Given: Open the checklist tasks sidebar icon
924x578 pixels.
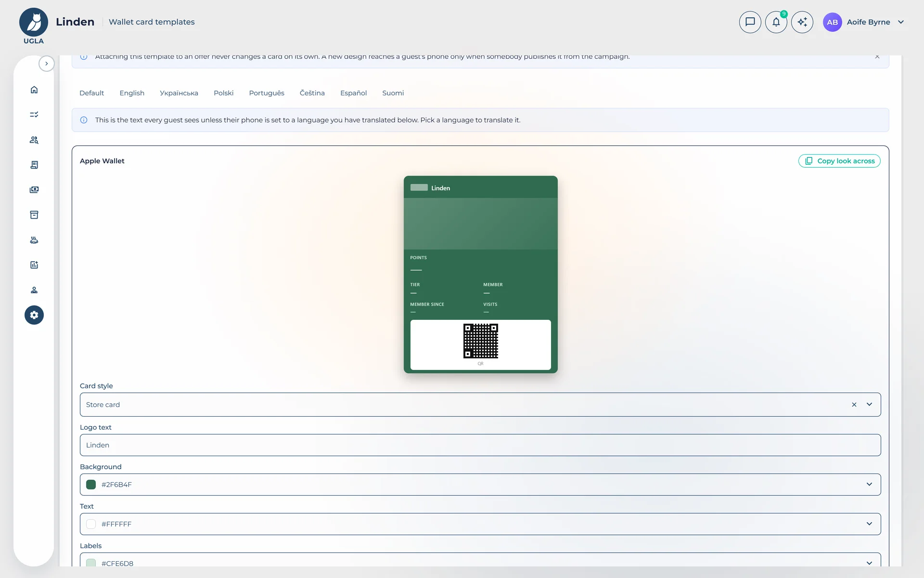Looking at the screenshot, I should pyautogui.click(x=34, y=115).
